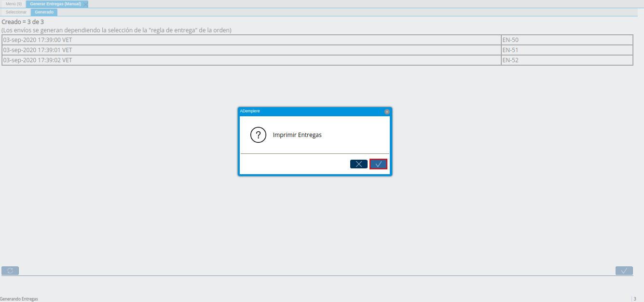Select the Generar Entregas (Manual) tab
The image size is (644, 302).
(x=55, y=4)
